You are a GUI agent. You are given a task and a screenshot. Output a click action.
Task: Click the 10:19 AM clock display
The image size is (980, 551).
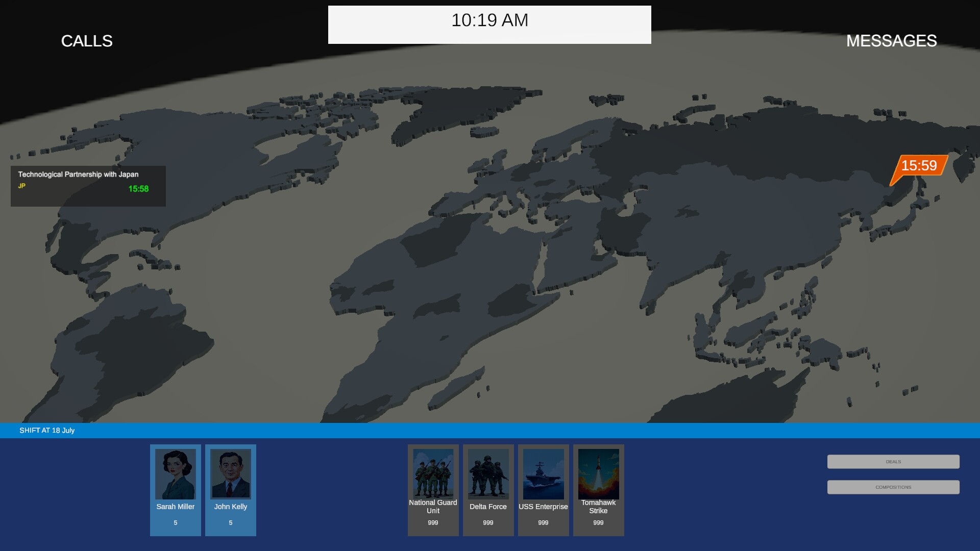coord(489,20)
